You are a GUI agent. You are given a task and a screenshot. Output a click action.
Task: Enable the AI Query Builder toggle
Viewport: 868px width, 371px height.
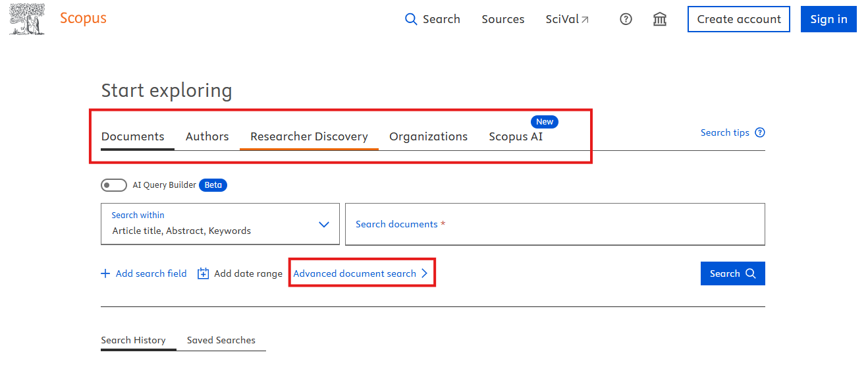(x=114, y=185)
